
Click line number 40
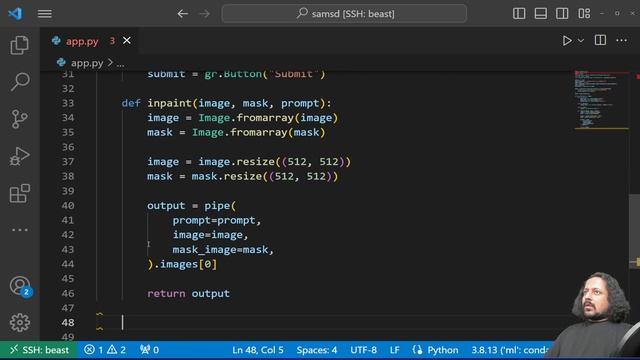tap(68, 205)
